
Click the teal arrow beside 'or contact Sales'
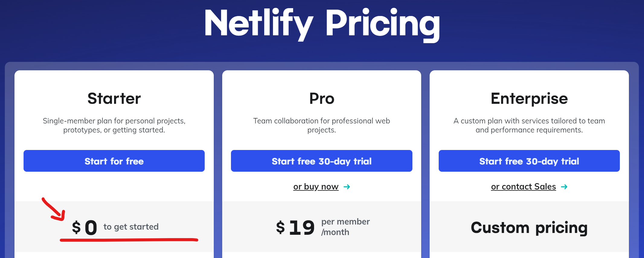[x=564, y=186]
